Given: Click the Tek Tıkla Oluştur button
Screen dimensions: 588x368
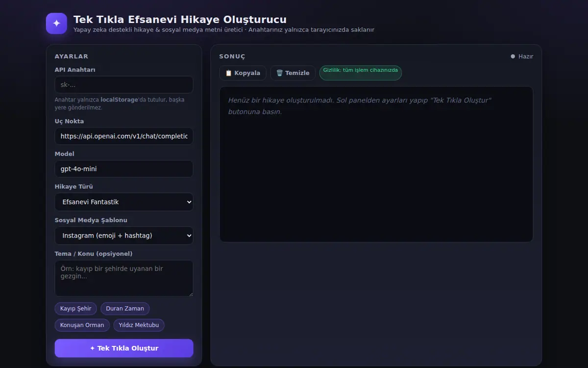Looking at the screenshot, I should pyautogui.click(x=124, y=348).
